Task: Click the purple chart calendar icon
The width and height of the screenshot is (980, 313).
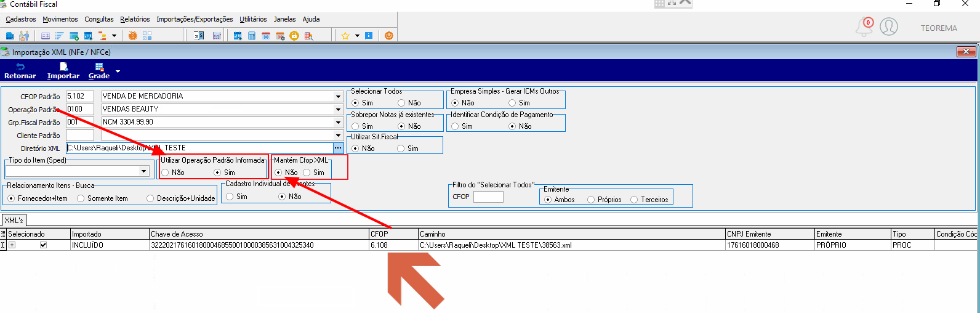Action: (x=217, y=36)
